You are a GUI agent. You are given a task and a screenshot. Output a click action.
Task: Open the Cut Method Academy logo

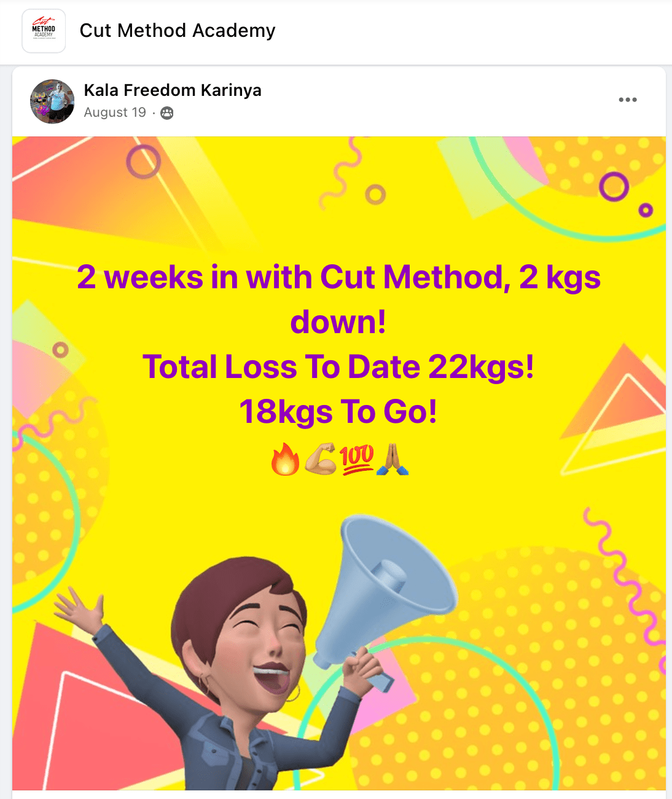(x=44, y=31)
